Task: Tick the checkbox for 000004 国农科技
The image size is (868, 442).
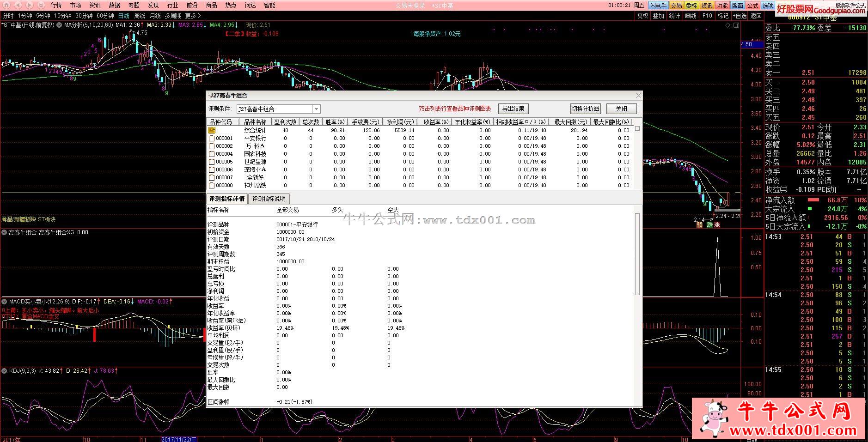Action: pyautogui.click(x=212, y=154)
